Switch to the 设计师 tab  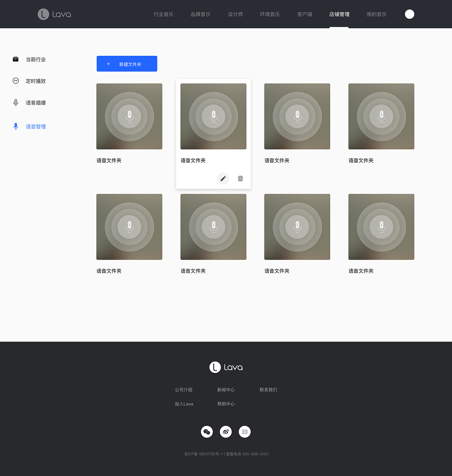coord(236,14)
